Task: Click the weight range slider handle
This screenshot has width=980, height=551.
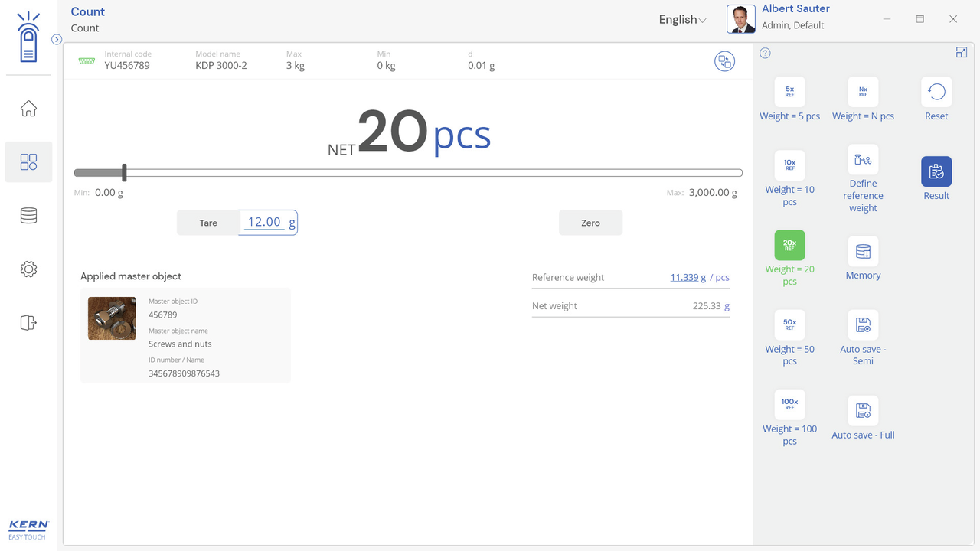Action: (124, 173)
